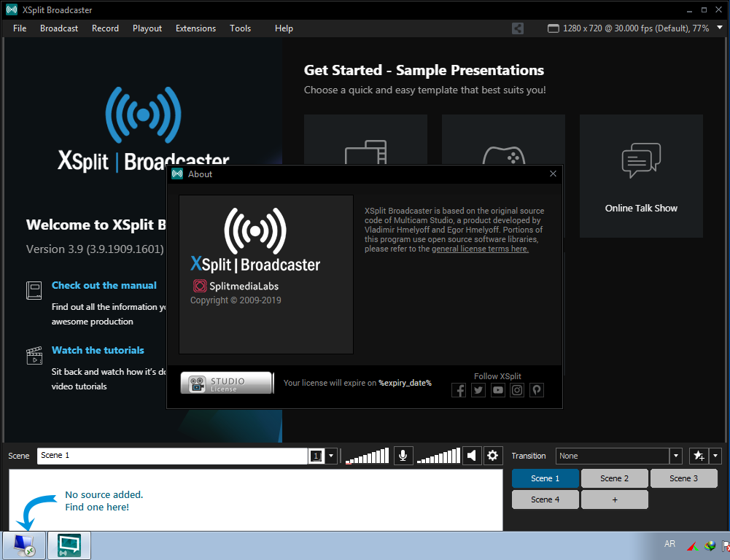Expand the Transition dropdown arrow
This screenshot has height=560, width=730.
[676, 456]
